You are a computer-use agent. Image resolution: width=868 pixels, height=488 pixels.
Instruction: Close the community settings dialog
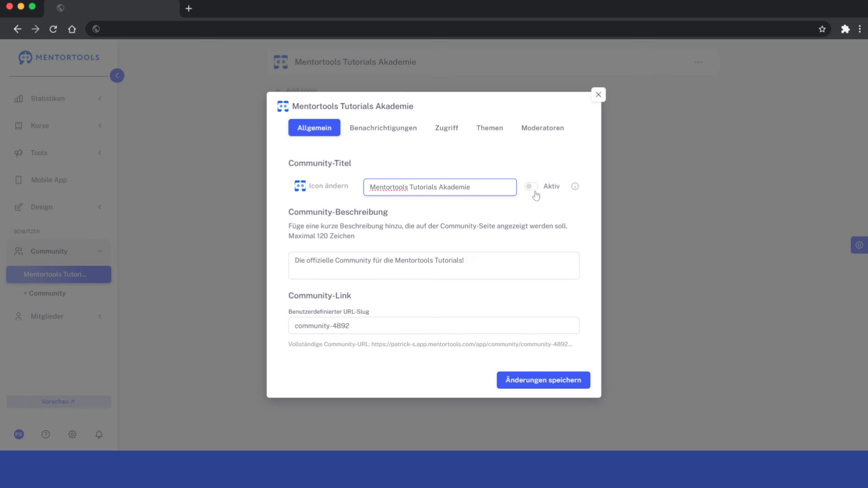pos(599,94)
